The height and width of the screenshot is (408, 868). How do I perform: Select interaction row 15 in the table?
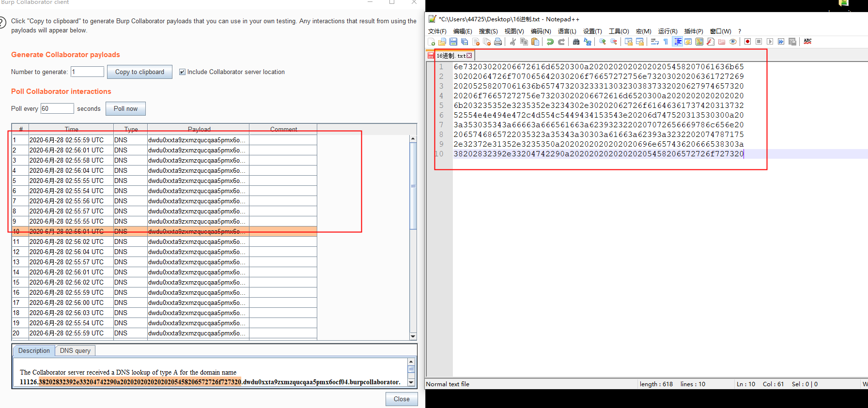pyautogui.click(x=164, y=283)
